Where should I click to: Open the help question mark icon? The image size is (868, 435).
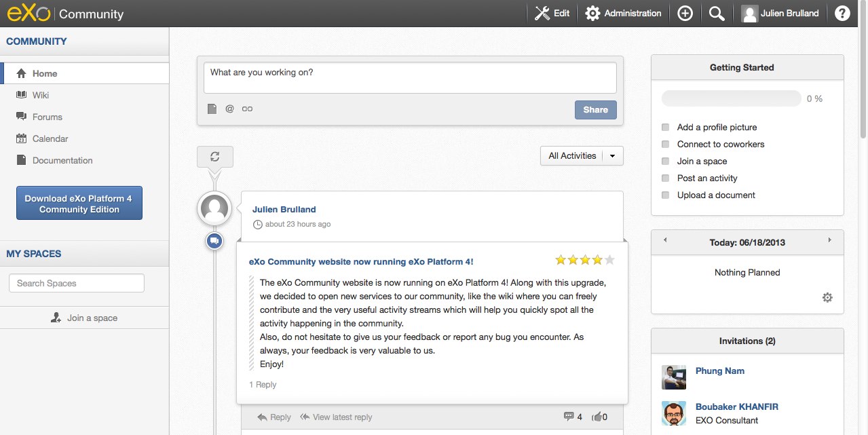coord(842,13)
